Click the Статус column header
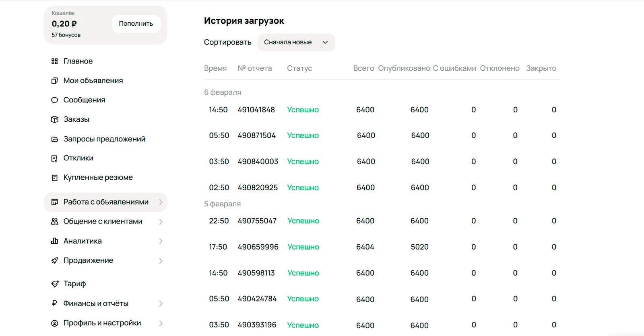This screenshot has height=336, width=644. (x=299, y=68)
